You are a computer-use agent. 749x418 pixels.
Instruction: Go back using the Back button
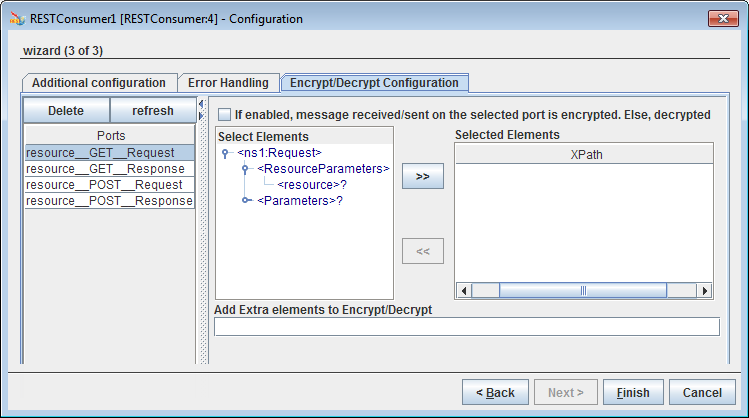[x=495, y=393]
